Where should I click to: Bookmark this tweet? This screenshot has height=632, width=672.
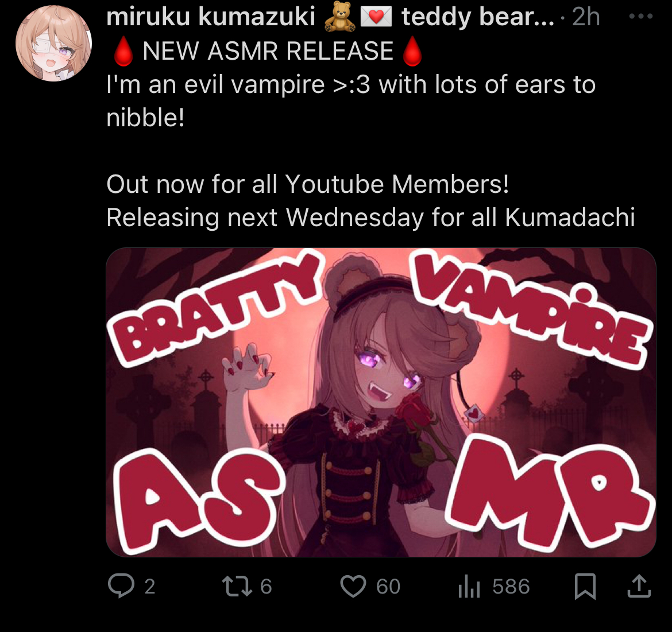tap(585, 586)
